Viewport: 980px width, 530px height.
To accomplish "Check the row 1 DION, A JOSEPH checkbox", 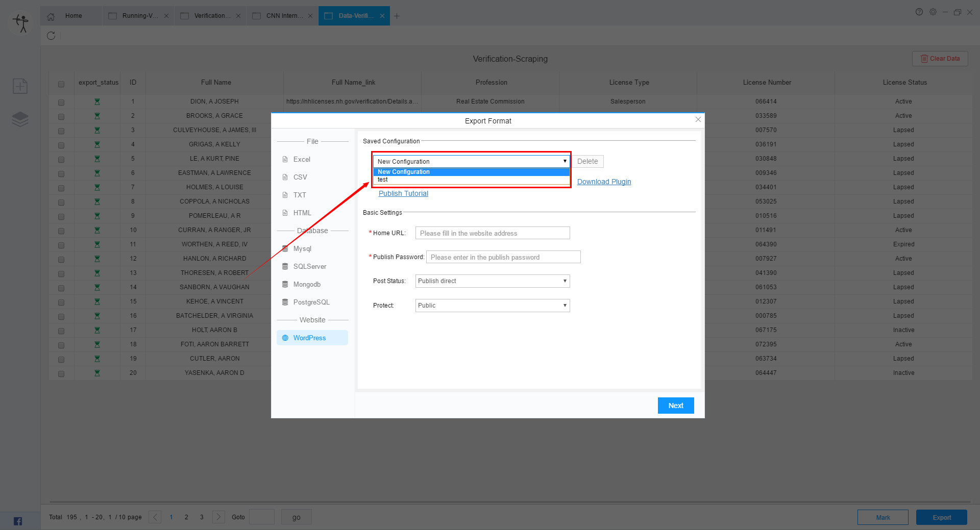I will [61, 102].
